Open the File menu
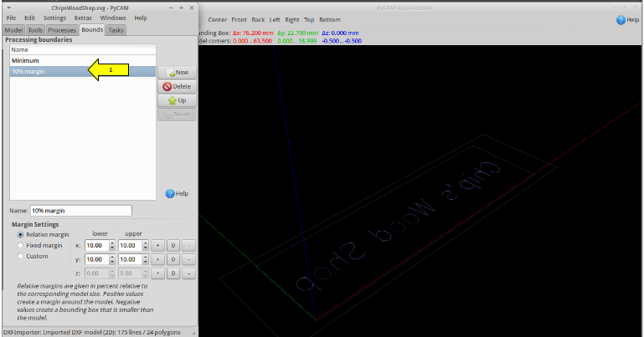 point(11,18)
